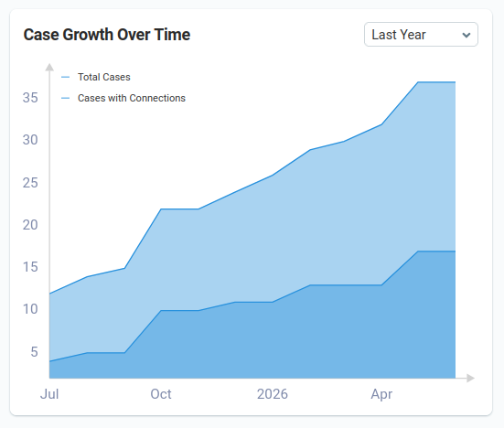The width and height of the screenshot is (504, 428).
Task: Open the Last Year time range dropdown
Action: tap(421, 35)
